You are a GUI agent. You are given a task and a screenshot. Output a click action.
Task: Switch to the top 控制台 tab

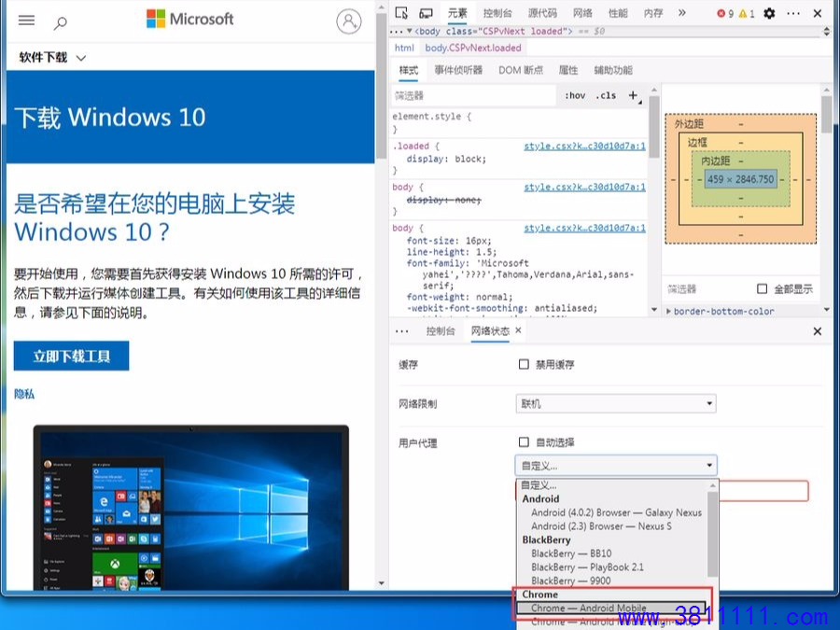(497, 13)
